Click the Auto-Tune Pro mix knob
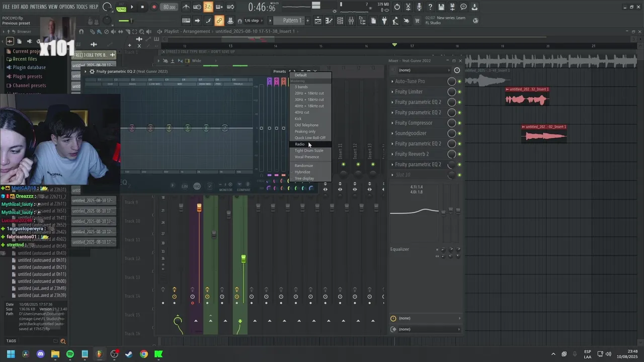The image size is (644, 362). pyautogui.click(x=452, y=81)
